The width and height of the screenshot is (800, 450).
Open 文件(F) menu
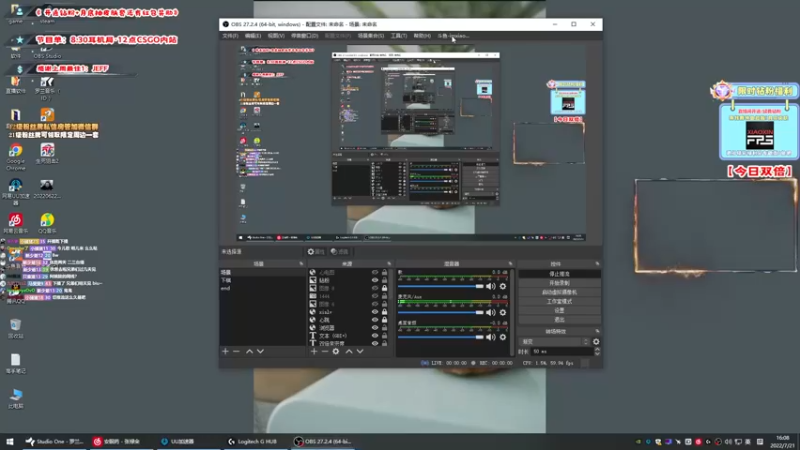tap(230, 36)
